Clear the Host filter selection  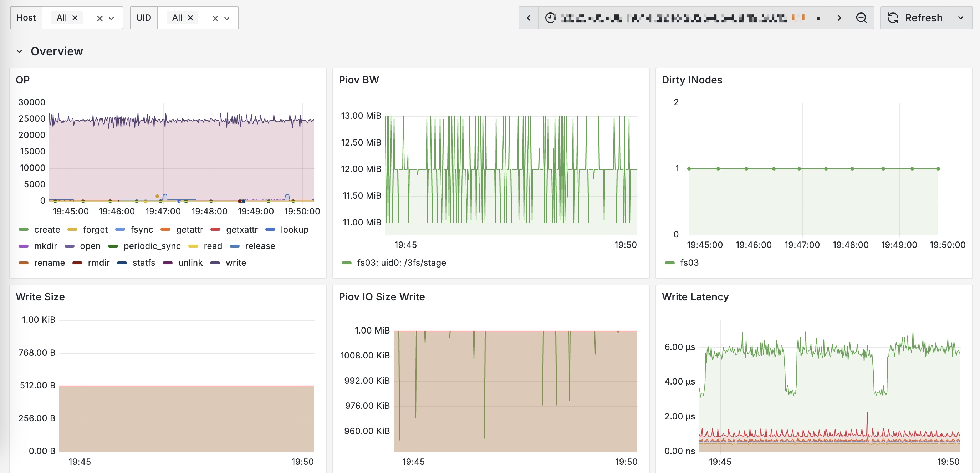click(99, 18)
